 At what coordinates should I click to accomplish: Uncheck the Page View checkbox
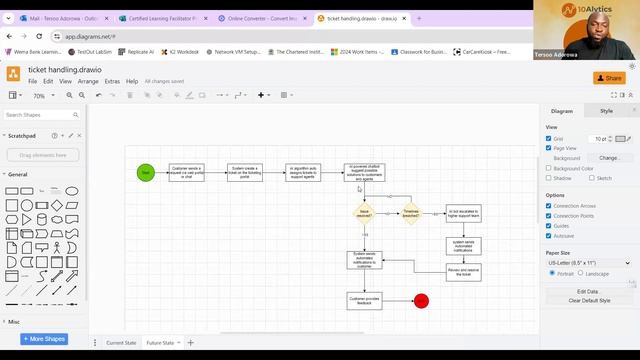point(549,148)
